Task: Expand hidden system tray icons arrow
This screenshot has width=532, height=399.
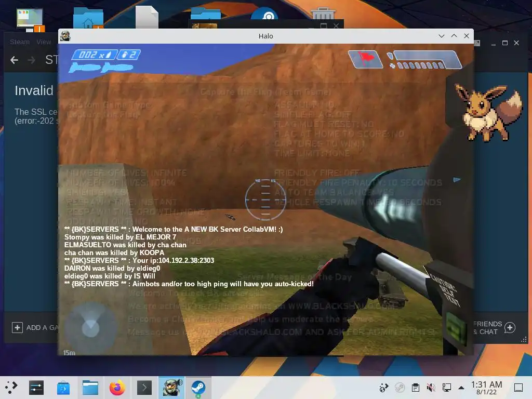Action: (461, 388)
